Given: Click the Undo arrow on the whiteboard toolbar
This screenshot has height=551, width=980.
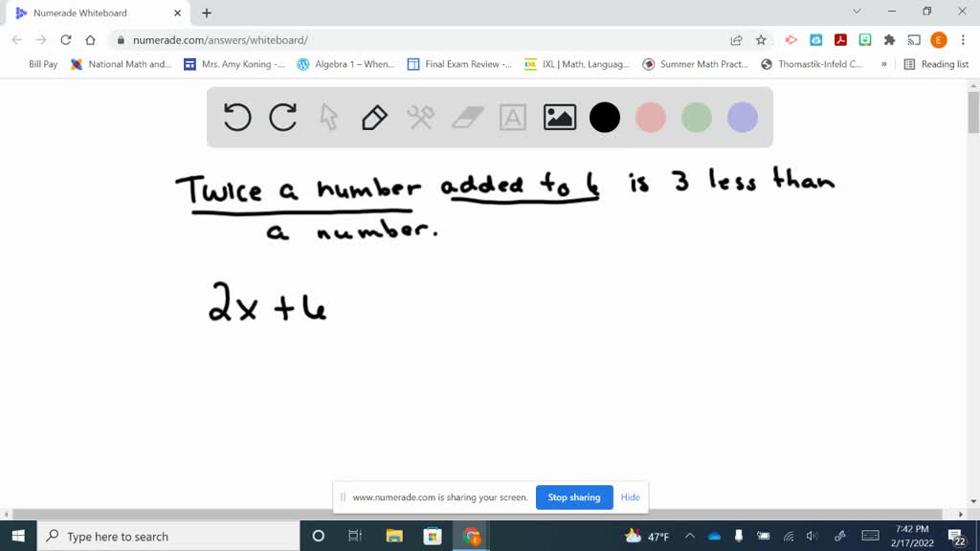Looking at the screenshot, I should click(236, 117).
